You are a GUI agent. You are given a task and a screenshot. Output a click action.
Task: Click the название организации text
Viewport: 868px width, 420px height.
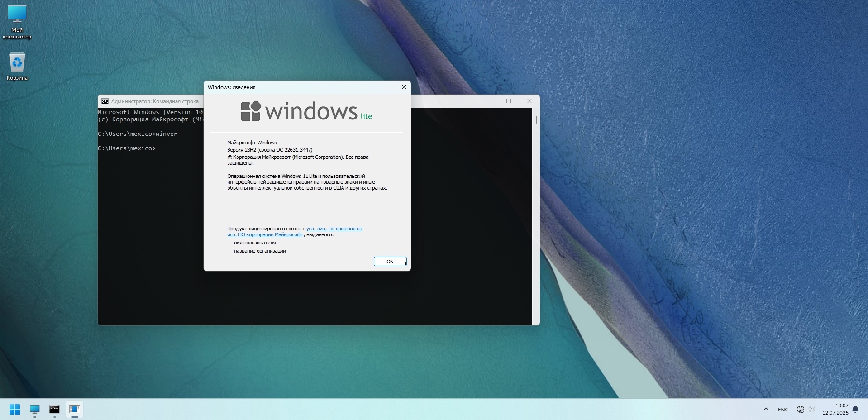coord(260,251)
